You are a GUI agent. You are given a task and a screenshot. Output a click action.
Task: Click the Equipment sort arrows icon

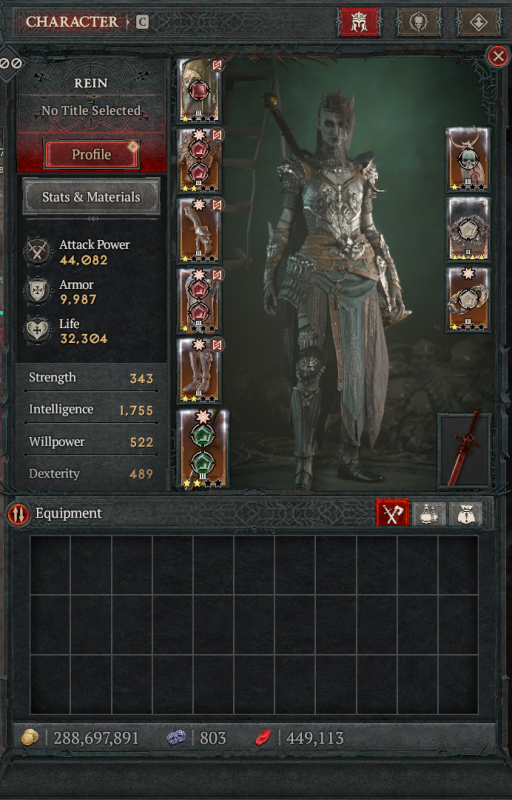[18, 514]
